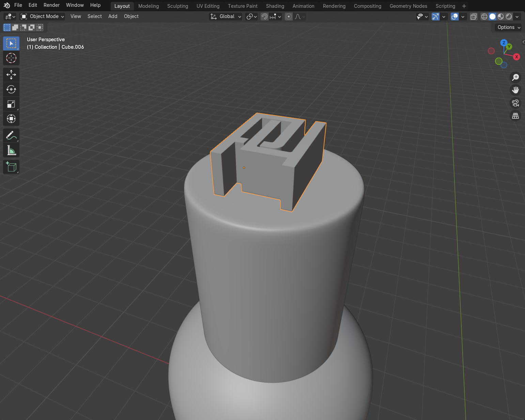The width and height of the screenshot is (525, 420).
Task: Open the File menu
Action: [x=18, y=5]
